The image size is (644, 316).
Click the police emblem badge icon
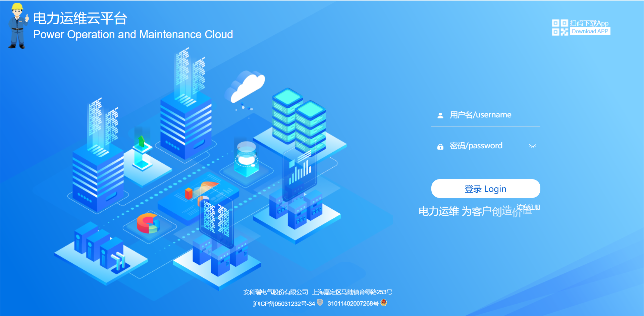click(384, 303)
